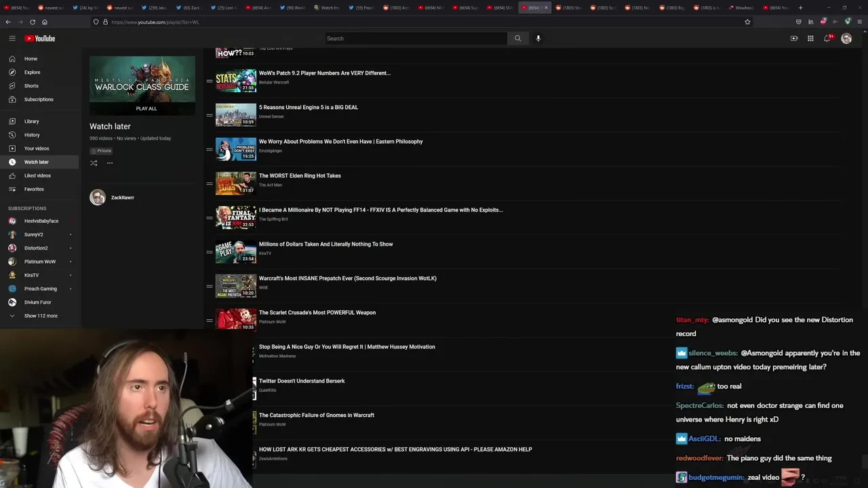Open the Private privacy dropdown
868x488 pixels.
coord(101,150)
